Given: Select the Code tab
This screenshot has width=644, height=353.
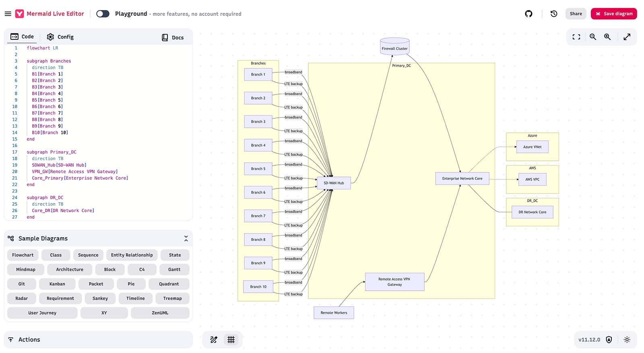Looking at the screenshot, I should [x=22, y=37].
